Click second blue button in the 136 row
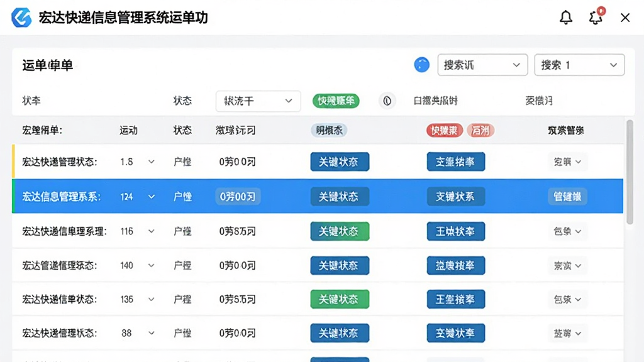Viewport: 644px width, 362px height. click(x=456, y=299)
